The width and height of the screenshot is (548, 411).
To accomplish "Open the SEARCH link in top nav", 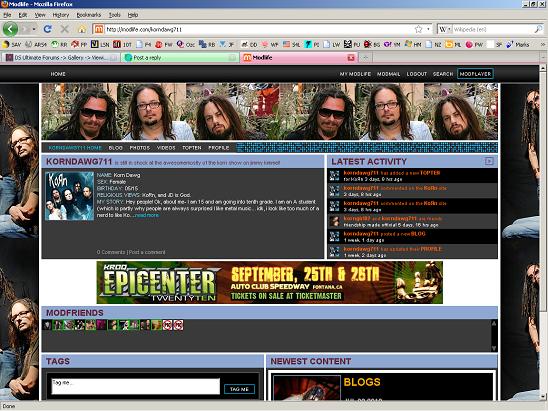I will 443,74.
